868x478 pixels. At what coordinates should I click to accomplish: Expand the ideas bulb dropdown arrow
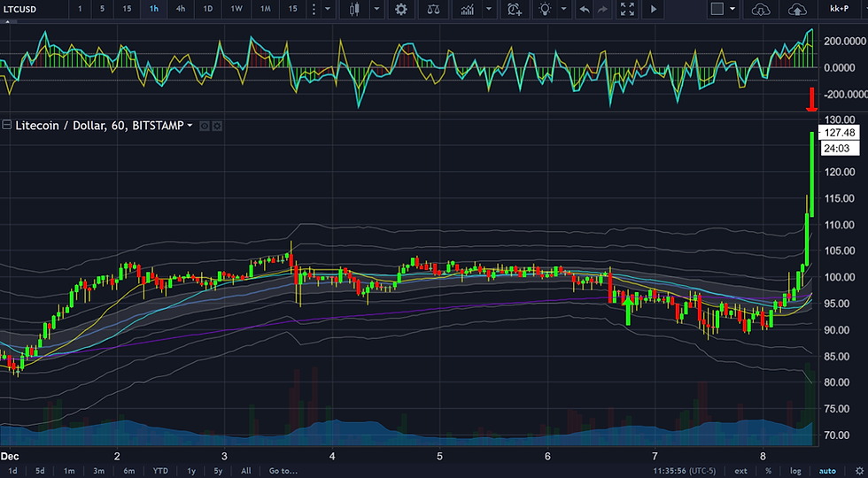563,9
